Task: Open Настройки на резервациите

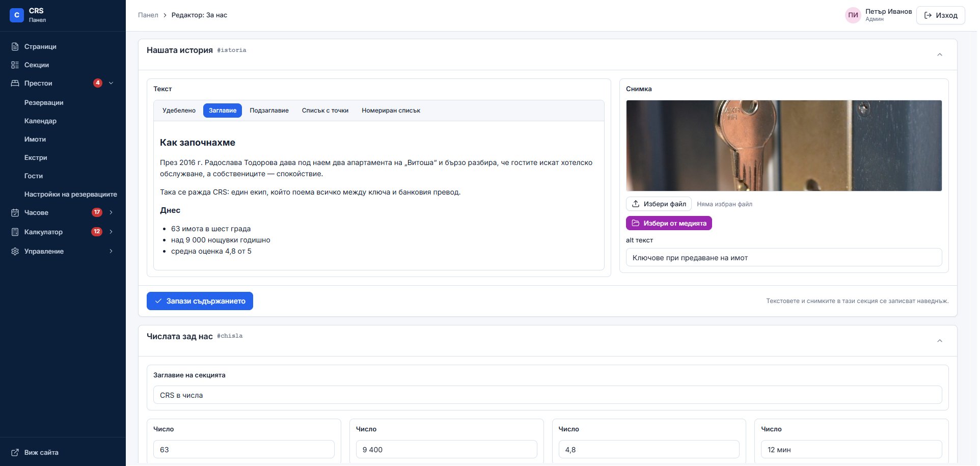Action: (x=71, y=194)
